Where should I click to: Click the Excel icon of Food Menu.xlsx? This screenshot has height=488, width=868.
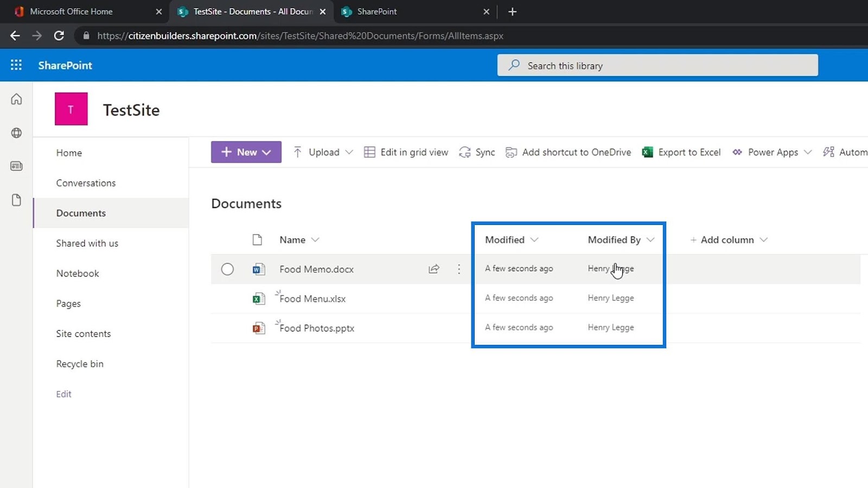coord(259,298)
